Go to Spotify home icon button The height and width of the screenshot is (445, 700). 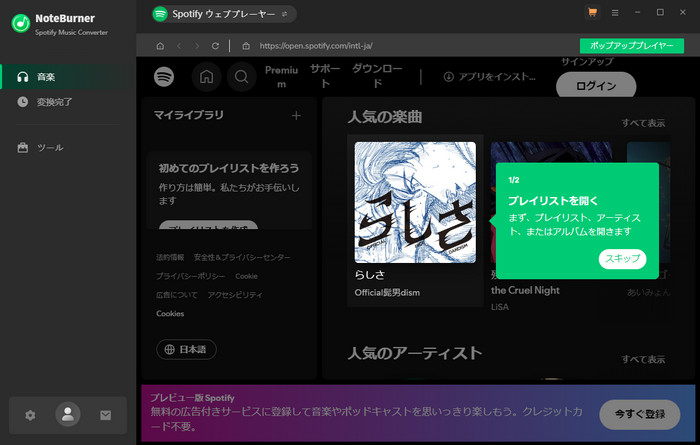point(206,77)
